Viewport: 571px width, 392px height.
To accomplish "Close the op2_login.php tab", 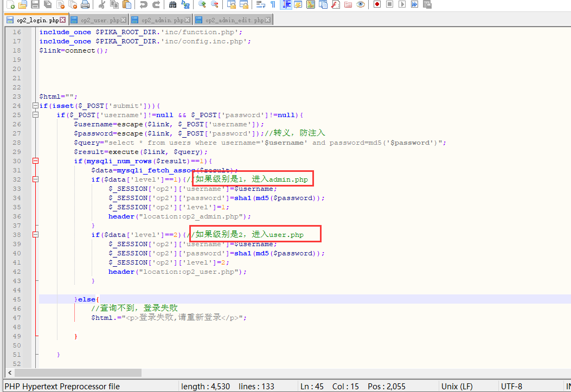I will tap(63, 20).
